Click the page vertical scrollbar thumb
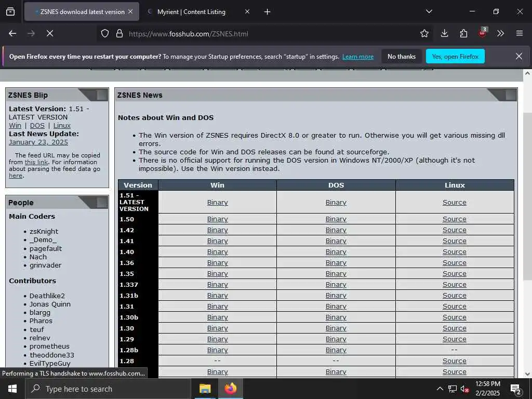Image resolution: width=532 pixels, height=399 pixels. [x=527, y=197]
